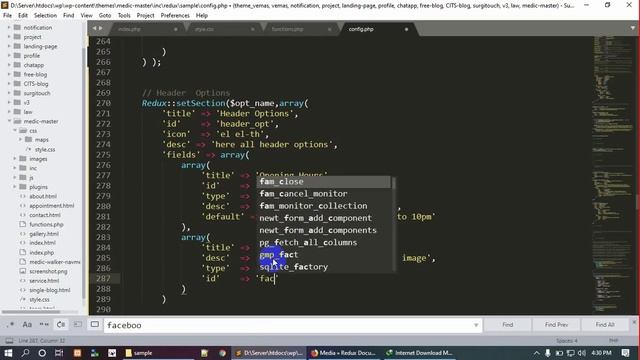Switch to the style.css tab
The image size is (640, 360).
click(221, 29)
